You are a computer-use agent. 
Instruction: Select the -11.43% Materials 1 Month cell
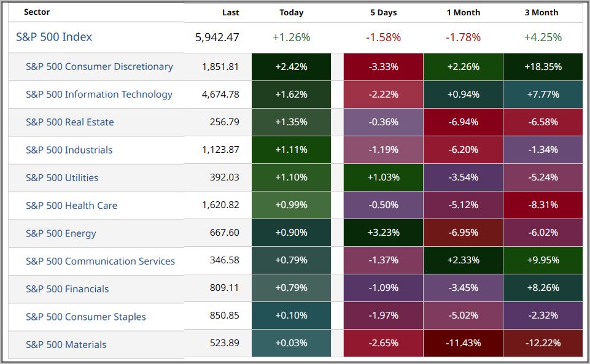coord(463,343)
